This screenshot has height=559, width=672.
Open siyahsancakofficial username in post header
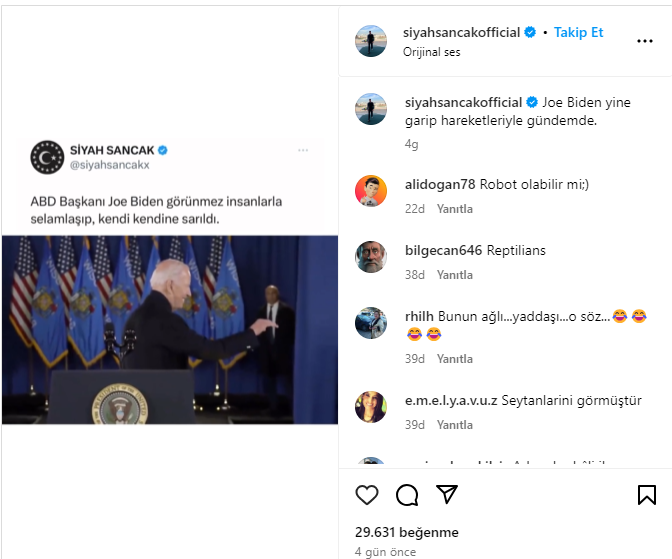click(462, 32)
